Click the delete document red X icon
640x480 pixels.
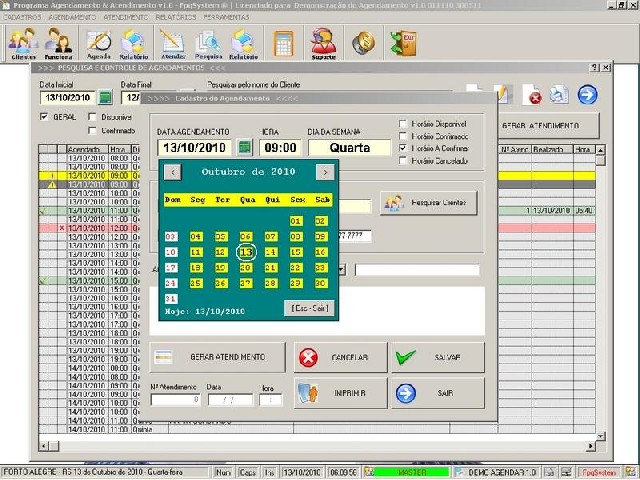pos(532,95)
